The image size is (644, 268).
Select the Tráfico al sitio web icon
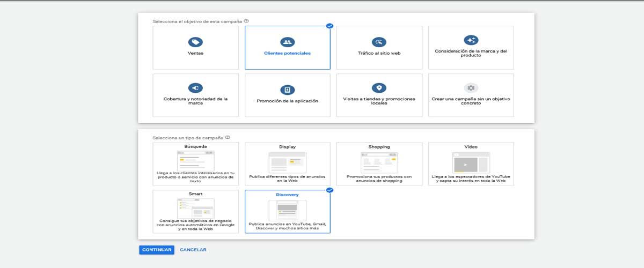point(379,42)
